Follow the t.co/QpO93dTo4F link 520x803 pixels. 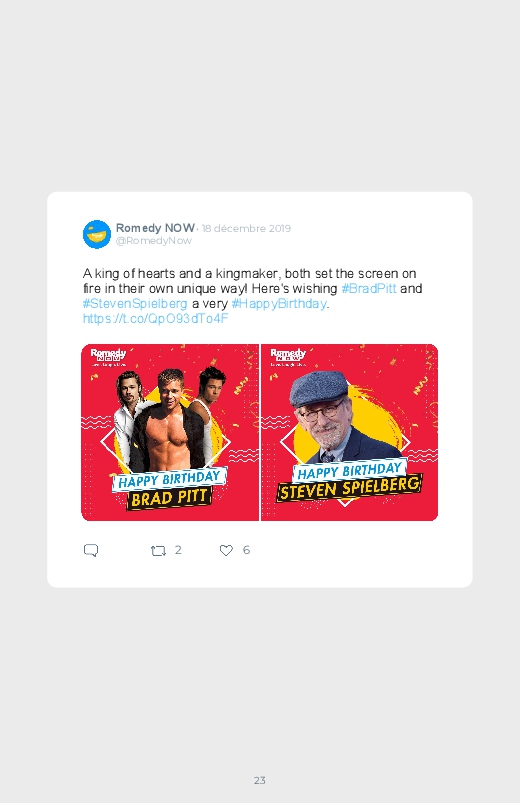coord(155,319)
